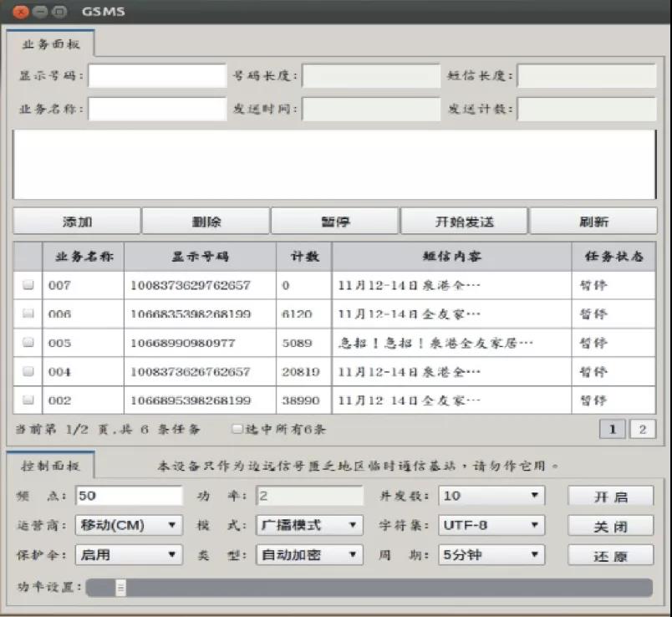The width and height of the screenshot is (672, 617).
Task: Restore defaults with the 还原 button
Action: [611, 556]
